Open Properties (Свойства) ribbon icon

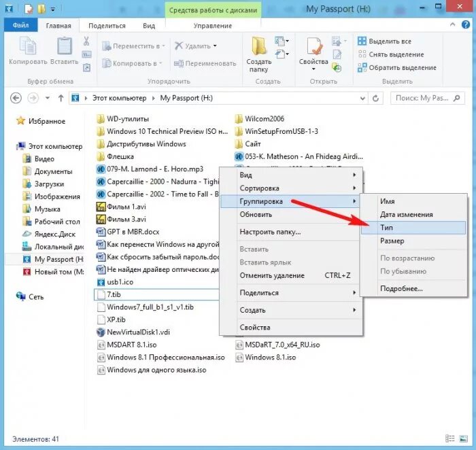click(314, 46)
